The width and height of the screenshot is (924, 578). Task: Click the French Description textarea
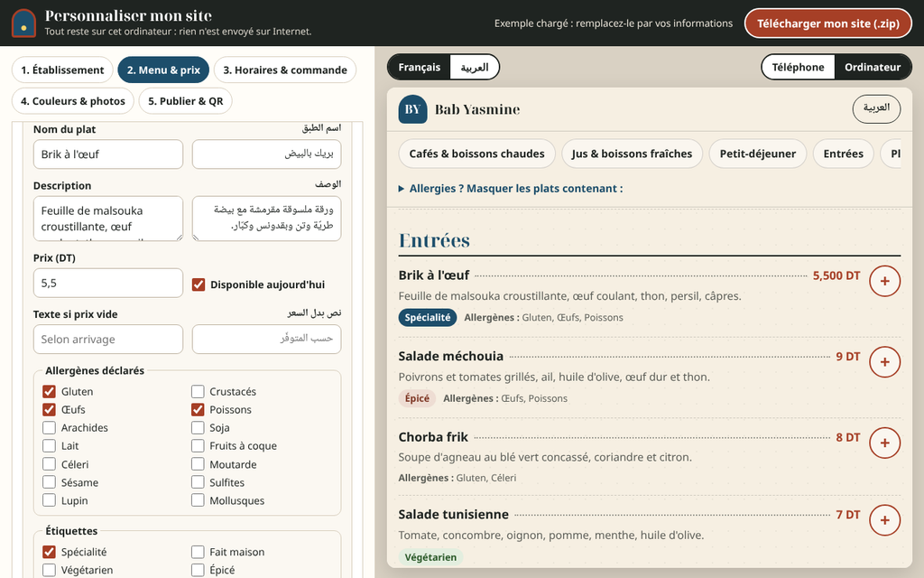tap(108, 219)
